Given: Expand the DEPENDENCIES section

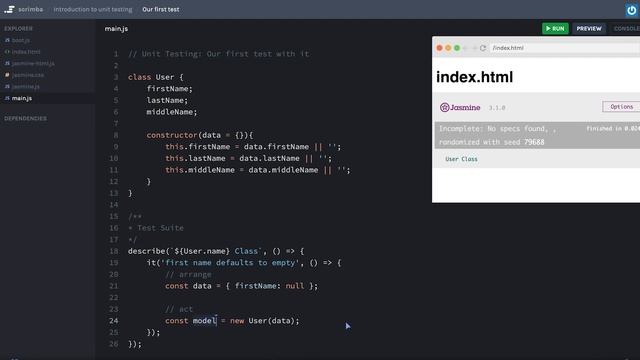Looking at the screenshot, I should 25,118.
